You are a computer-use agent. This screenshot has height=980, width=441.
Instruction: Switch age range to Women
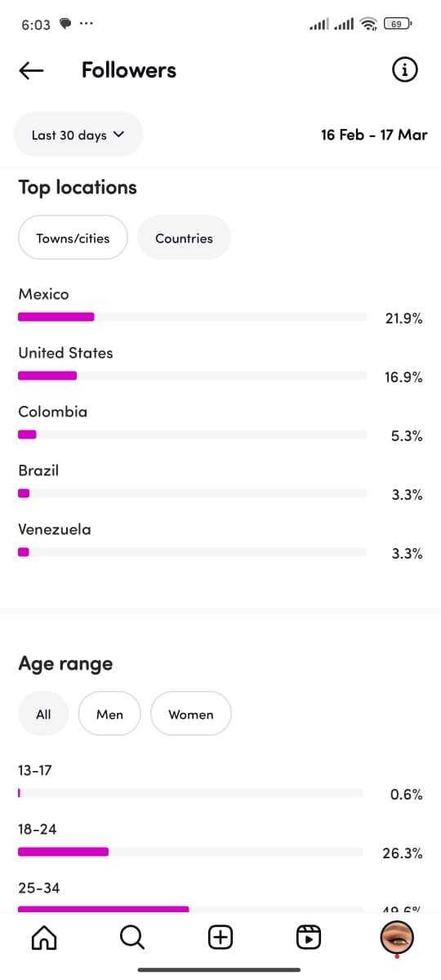pos(191,714)
